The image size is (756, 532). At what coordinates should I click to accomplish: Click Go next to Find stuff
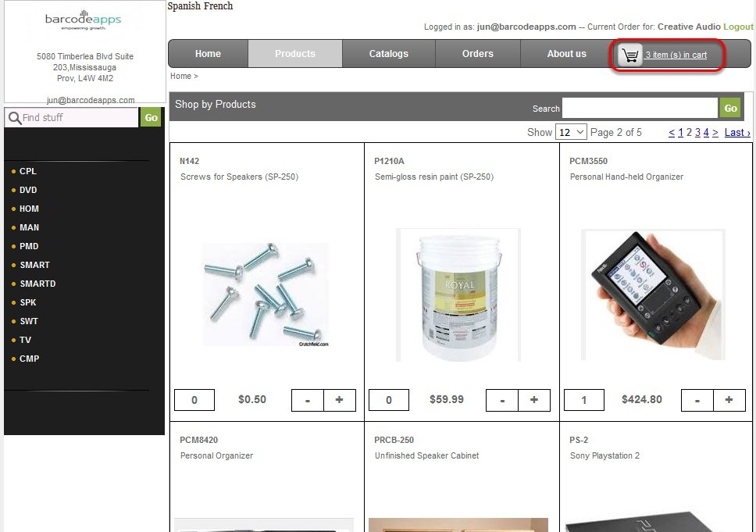pyautogui.click(x=151, y=118)
